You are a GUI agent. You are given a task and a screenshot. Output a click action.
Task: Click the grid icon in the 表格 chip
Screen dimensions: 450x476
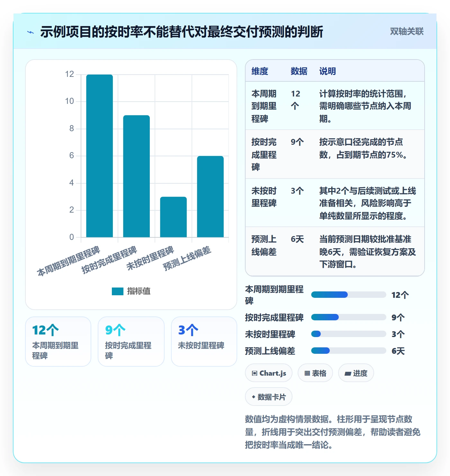(x=307, y=373)
